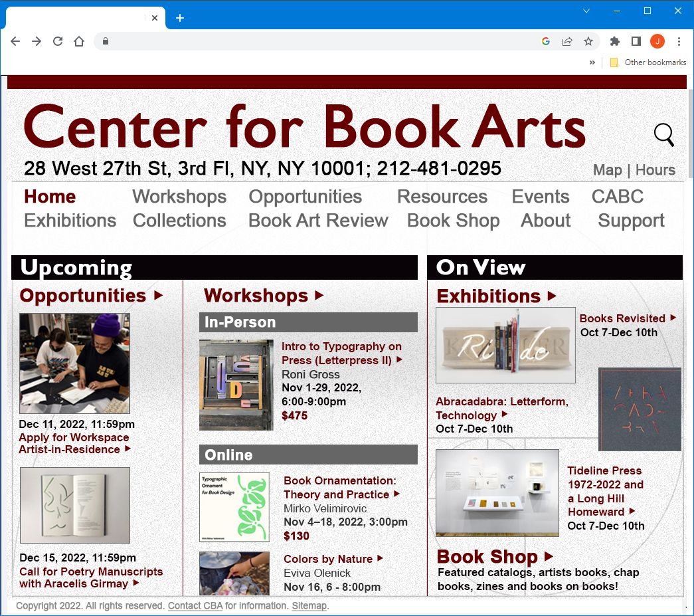The width and height of the screenshot is (694, 616).
Task: Open the Upcoming Opportunities heading link
Action: click(x=91, y=296)
